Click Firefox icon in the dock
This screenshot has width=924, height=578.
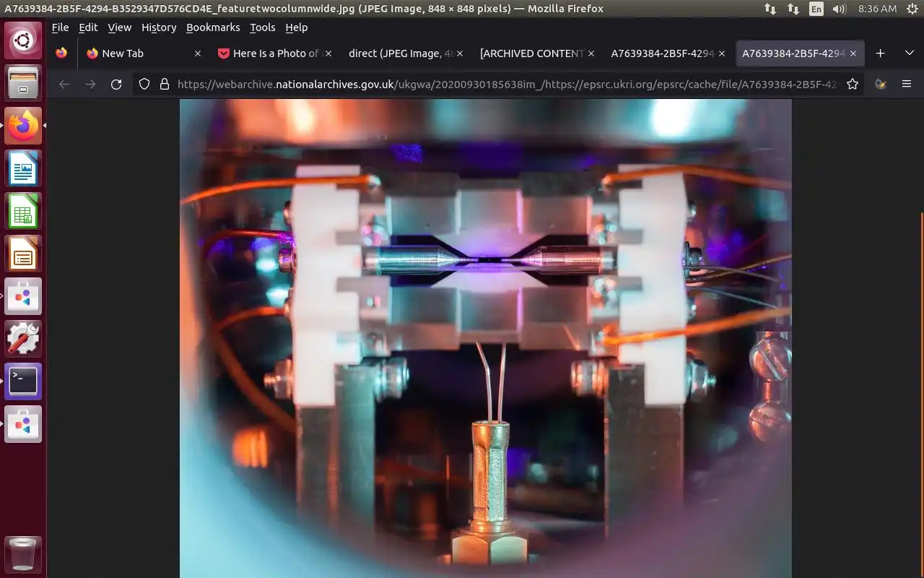coord(23,126)
